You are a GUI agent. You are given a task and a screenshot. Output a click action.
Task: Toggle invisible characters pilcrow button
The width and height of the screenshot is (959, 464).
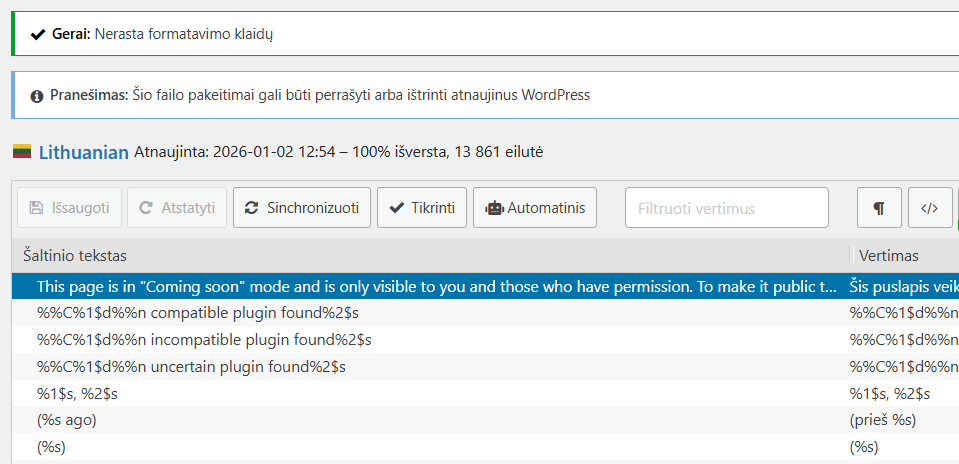tap(879, 208)
